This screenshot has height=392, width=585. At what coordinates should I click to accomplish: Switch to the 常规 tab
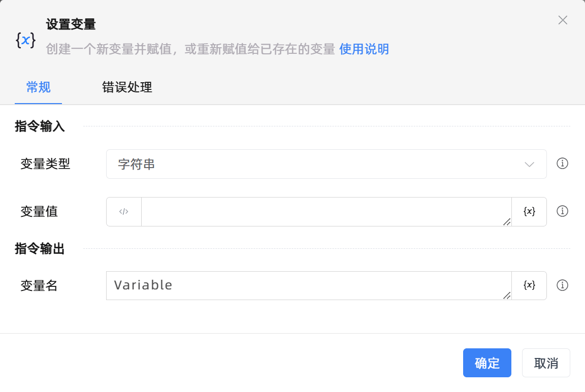[38, 87]
